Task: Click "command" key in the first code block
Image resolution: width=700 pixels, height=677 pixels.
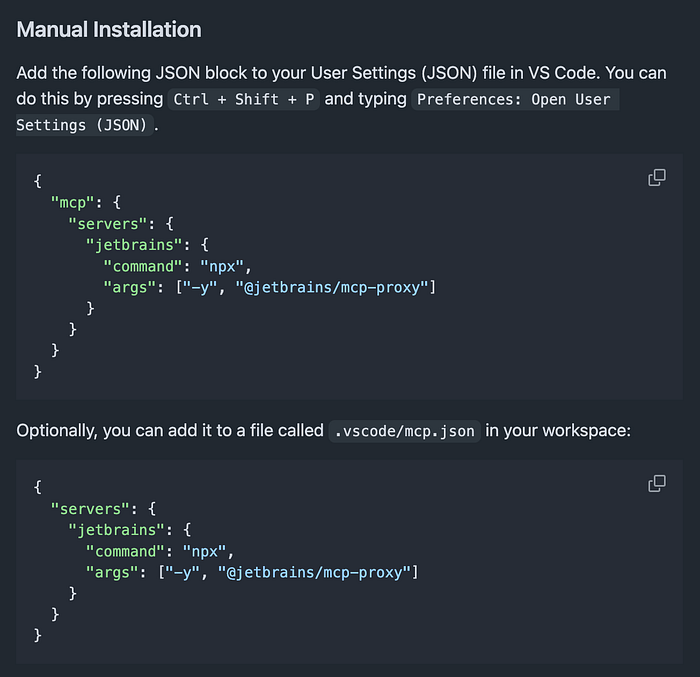Action: (143, 267)
